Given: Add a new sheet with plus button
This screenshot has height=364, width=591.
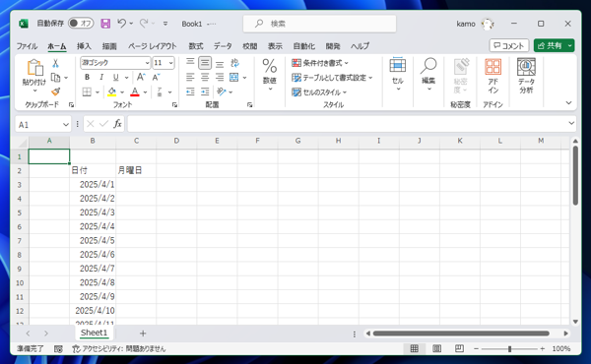Looking at the screenshot, I should [x=143, y=334].
